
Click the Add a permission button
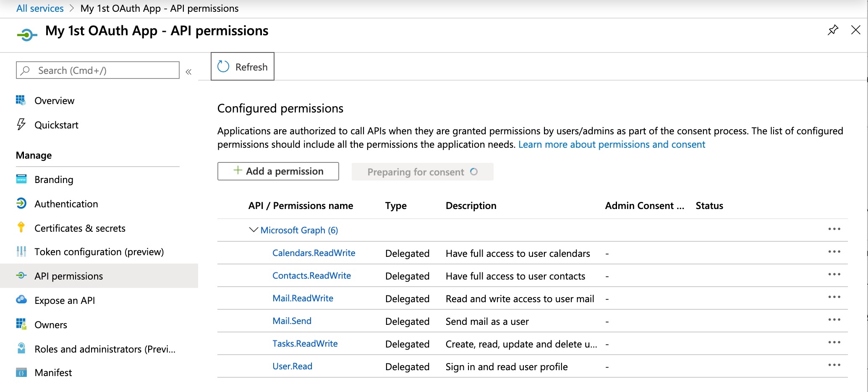coord(278,171)
